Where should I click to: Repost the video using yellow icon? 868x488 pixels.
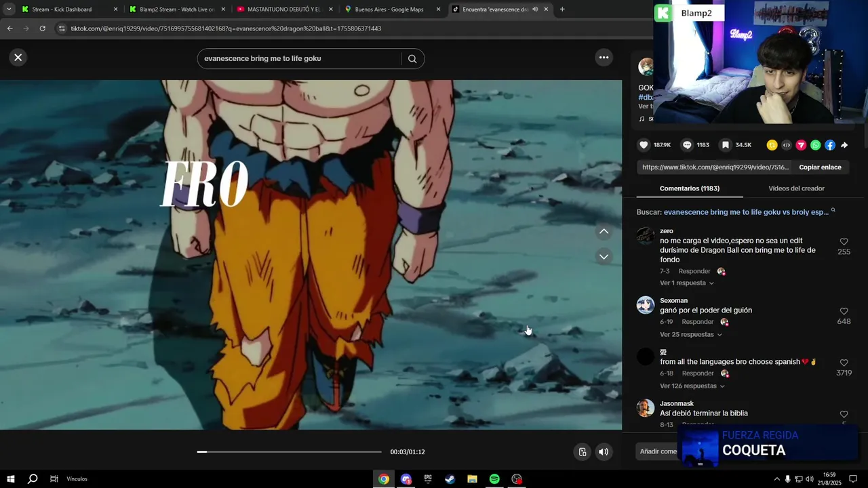[x=772, y=145]
